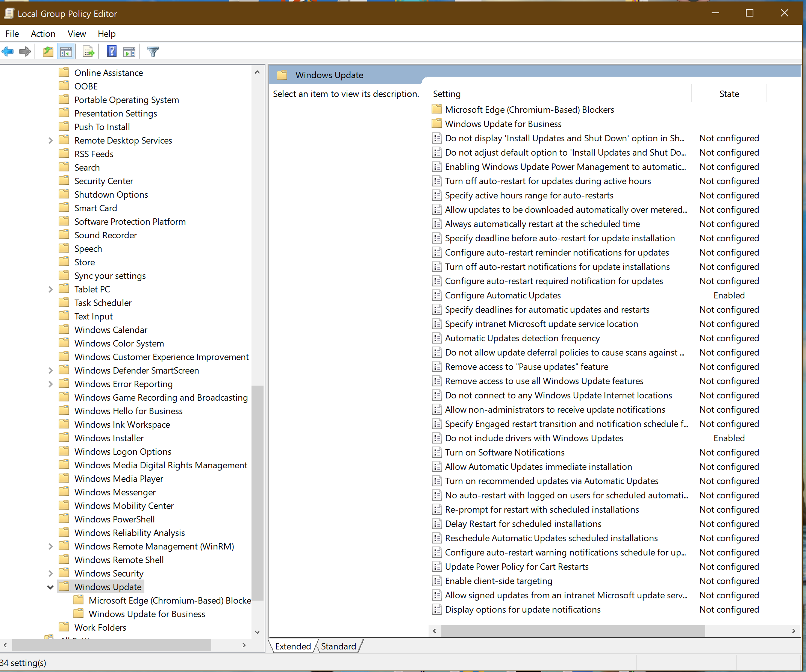Screen dimensions: 806x672
Task: Click the folder icon beside Windows PowerShell
Action: (x=64, y=519)
